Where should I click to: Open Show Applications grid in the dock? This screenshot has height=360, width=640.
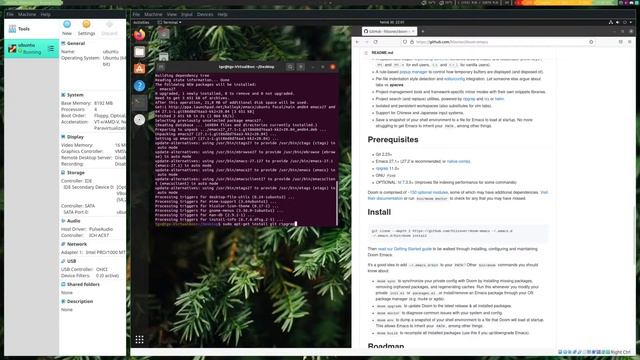[140, 340]
